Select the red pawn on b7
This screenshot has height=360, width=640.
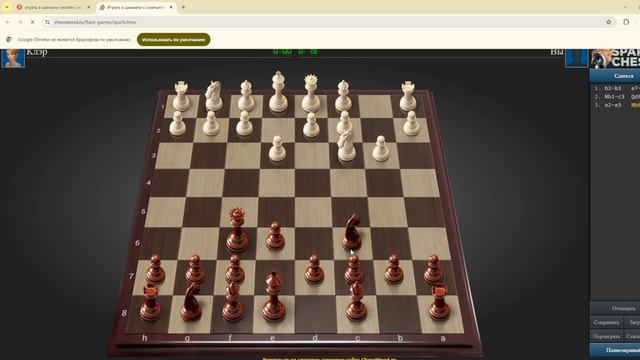[393, 269]
